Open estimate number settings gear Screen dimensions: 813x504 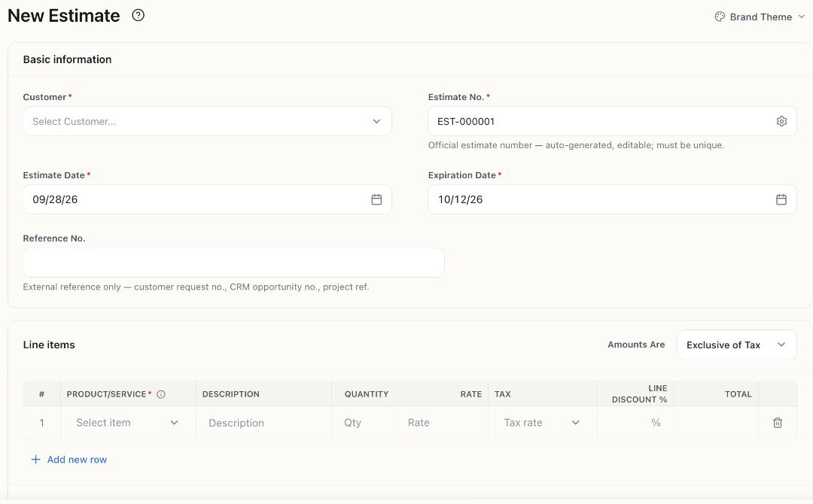(x=781, y=121)
